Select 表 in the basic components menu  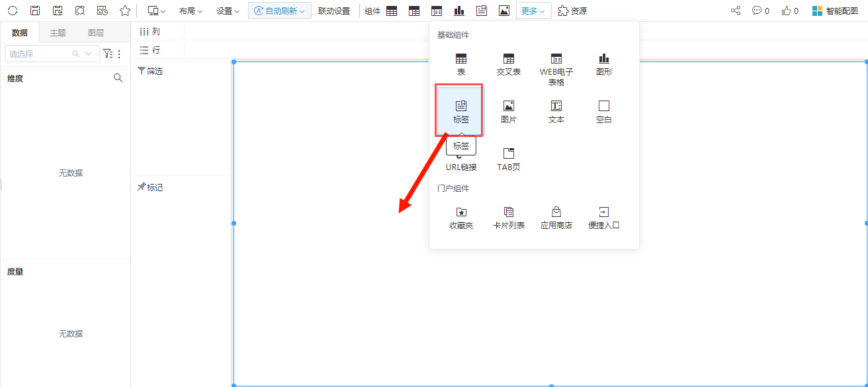[x=461, y=64]
